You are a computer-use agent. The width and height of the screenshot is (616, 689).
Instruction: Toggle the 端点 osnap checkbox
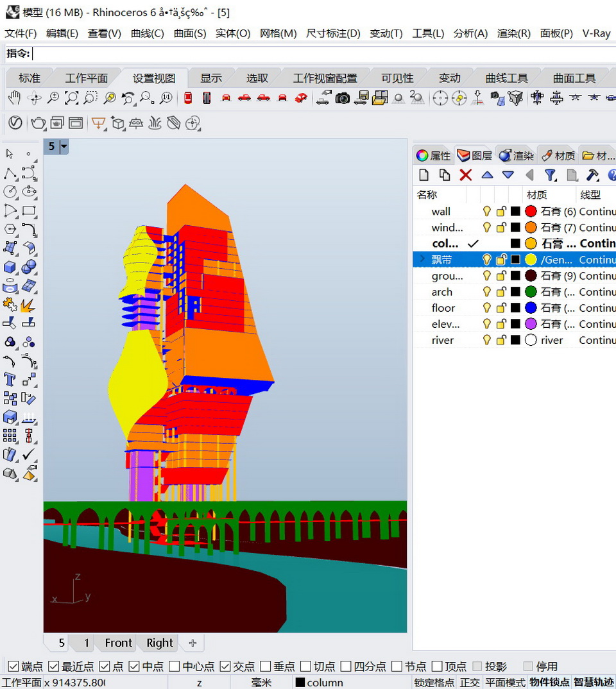pyautogui.click(x=13, y=667)
